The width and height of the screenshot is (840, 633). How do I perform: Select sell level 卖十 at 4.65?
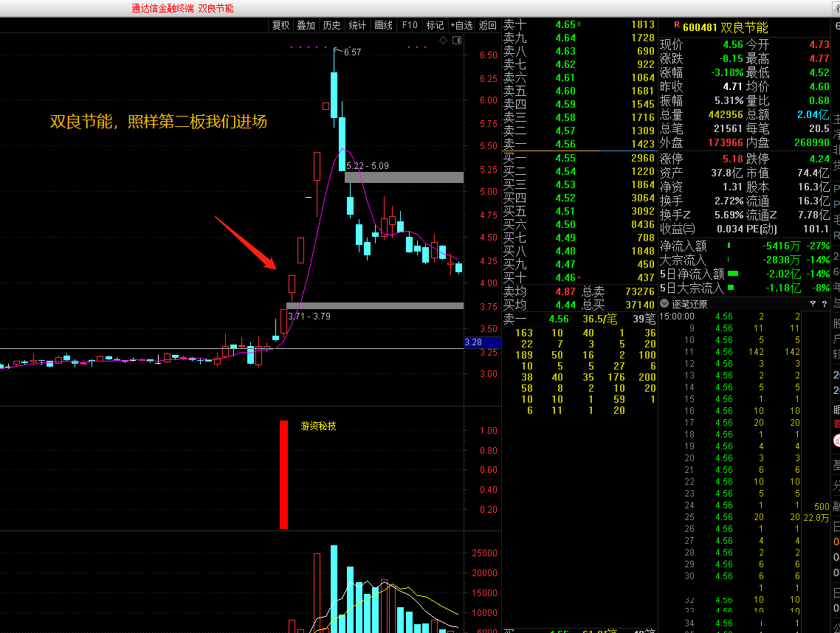click(579, 24)
